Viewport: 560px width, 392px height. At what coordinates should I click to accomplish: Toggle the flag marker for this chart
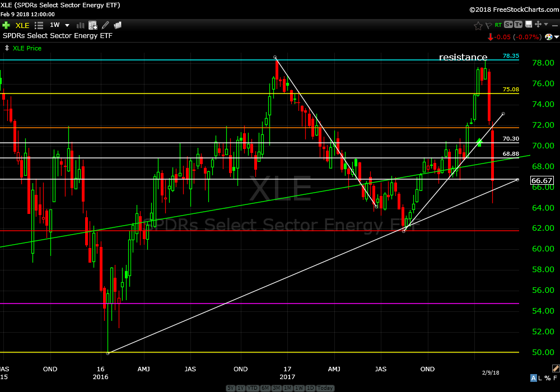point(488,25)
